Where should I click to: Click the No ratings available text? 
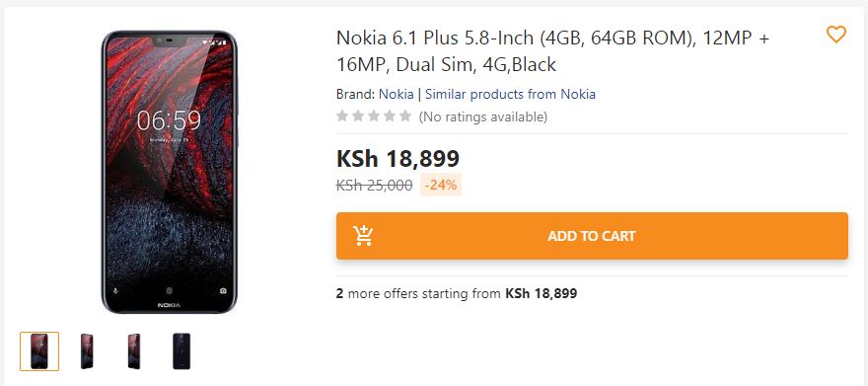point(482,116)
